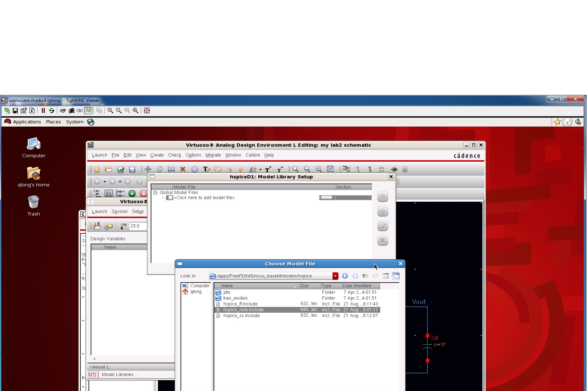Open the back navigation history dropdown arrow
588x391 pixels.
coord(105,181)
